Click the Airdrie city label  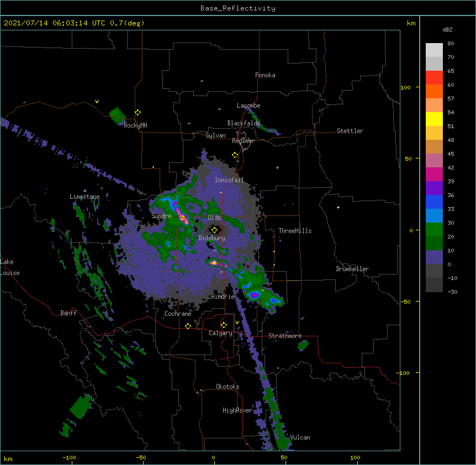(x=223, y=297)
